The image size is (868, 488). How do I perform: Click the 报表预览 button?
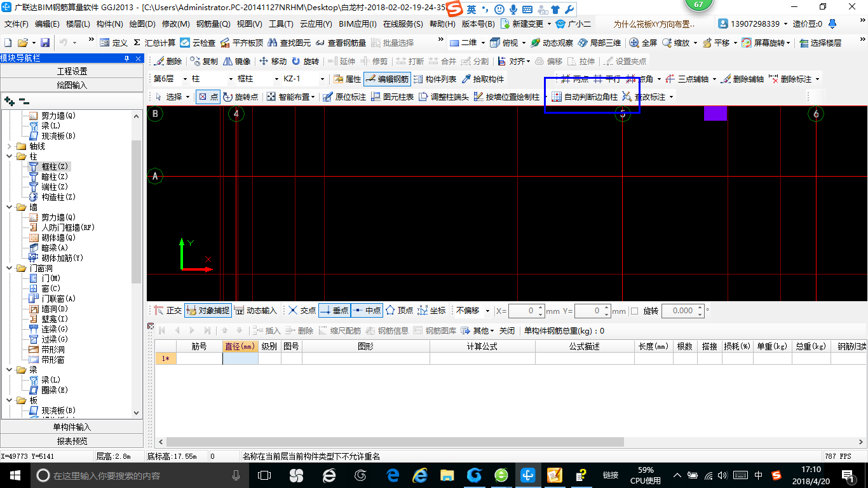[72, 441]
